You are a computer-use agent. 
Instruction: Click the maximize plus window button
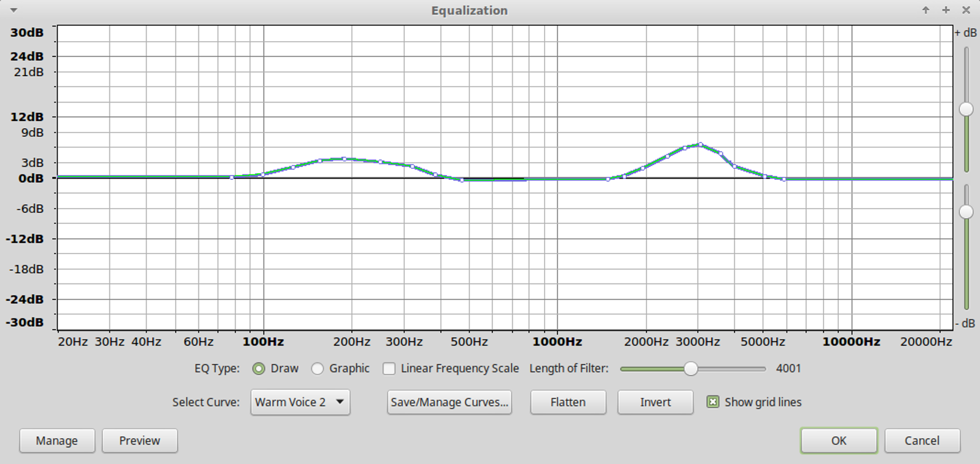(946, 10)
